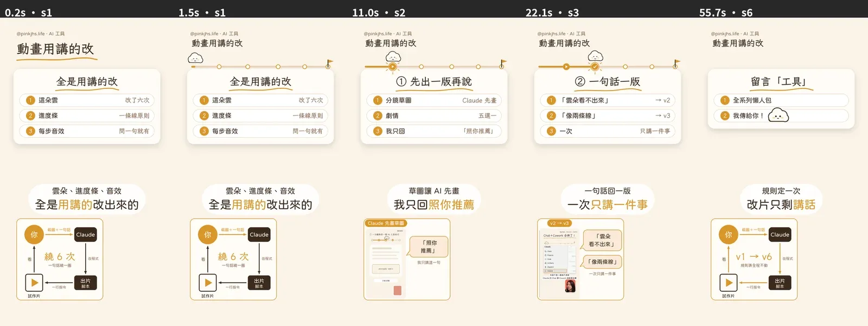Viewport: 868px width, 326px height.
Task: Click the cloud mascot in the 22.1s frame
Action: pos(596,56)
